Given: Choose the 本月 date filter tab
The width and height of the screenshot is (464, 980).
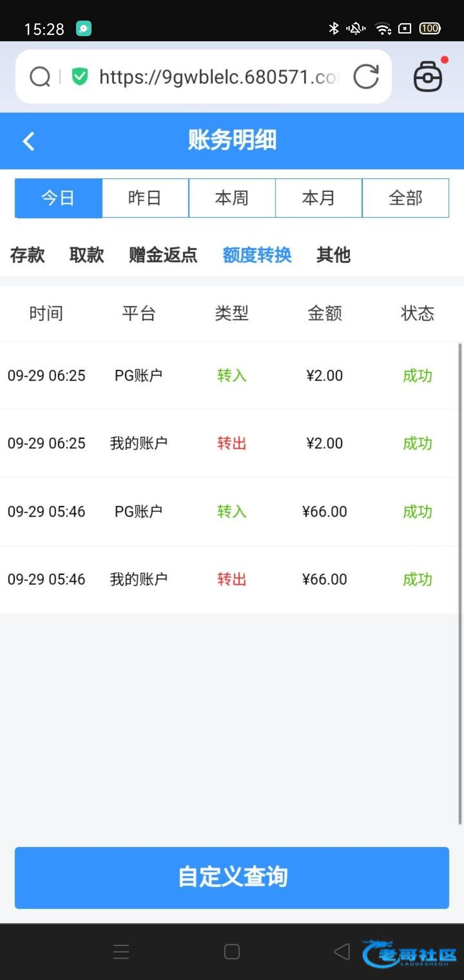Looking at the screenshot, I should (318, 198).
